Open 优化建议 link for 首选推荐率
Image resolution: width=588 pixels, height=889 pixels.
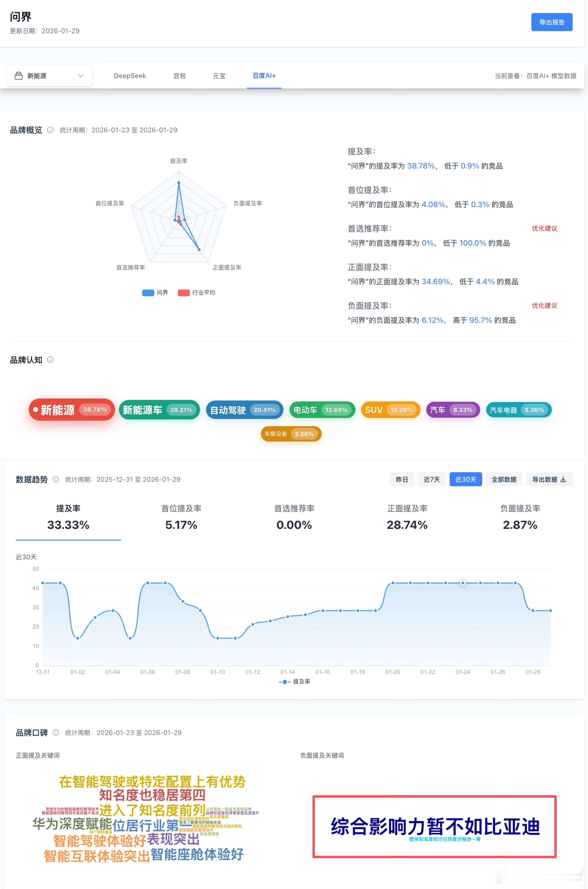pyautogui.click(x=545, y=228)
